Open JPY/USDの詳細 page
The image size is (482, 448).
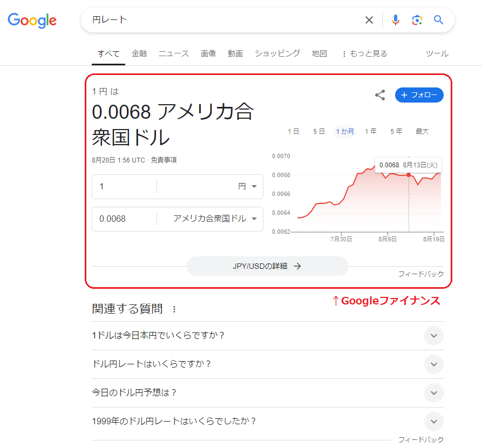point(267,266)
